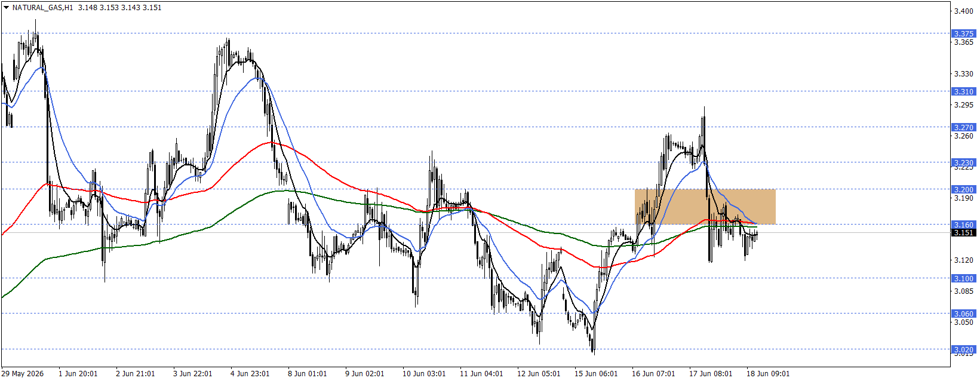Click the 9 Jun 02:01 time label
The image size is (980, 381).
[x=364, y=374]
